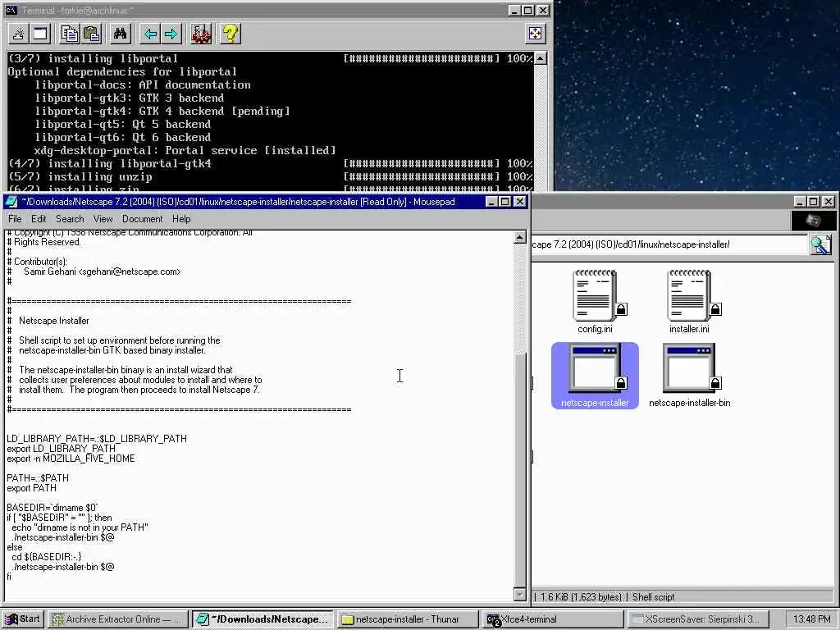The width and height of the screenshot is (840, 630).
Task: Open the Mousepad Document menu
Action: [x=142, y=219]
